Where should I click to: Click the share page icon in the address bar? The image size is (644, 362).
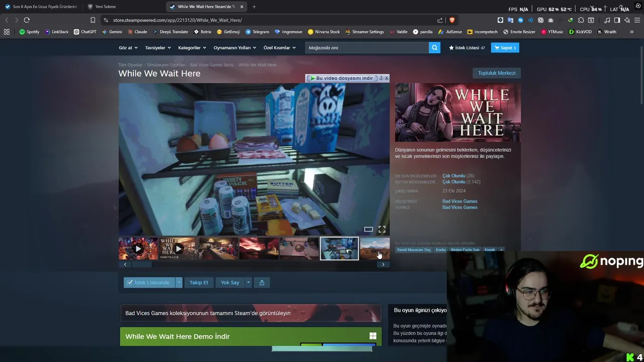pyautogui.click(x=440, y=20)
